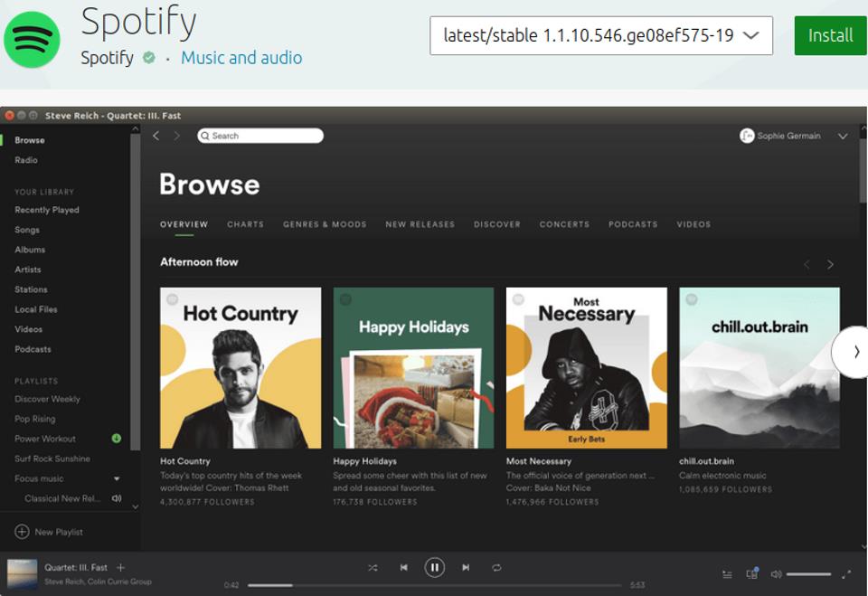Toggle repeat mode
This screenshot has width=868, height=596.
pos(496,568)
